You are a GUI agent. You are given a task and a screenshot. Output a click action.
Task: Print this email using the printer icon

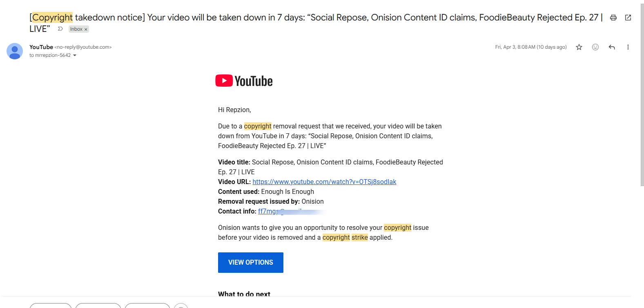pos(613,18)
